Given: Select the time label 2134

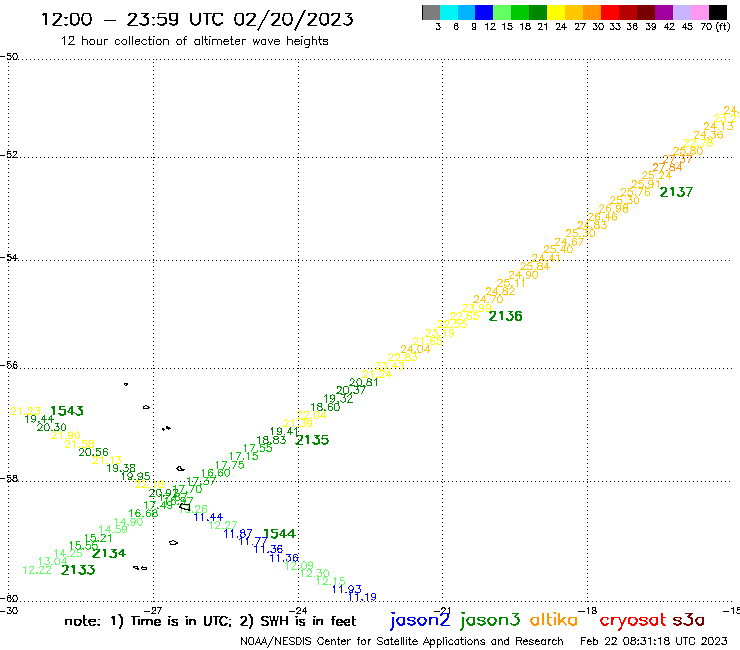Looking at the screenshot, I should coord(109,553).
